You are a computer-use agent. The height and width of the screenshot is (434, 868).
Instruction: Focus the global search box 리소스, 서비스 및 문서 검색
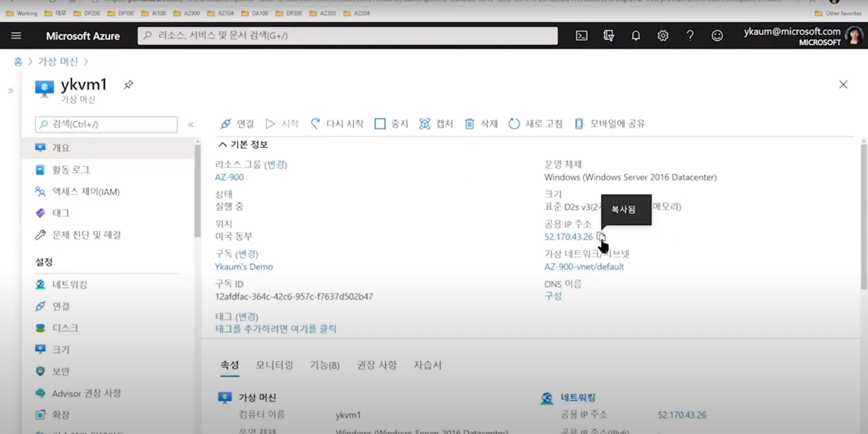348,35
